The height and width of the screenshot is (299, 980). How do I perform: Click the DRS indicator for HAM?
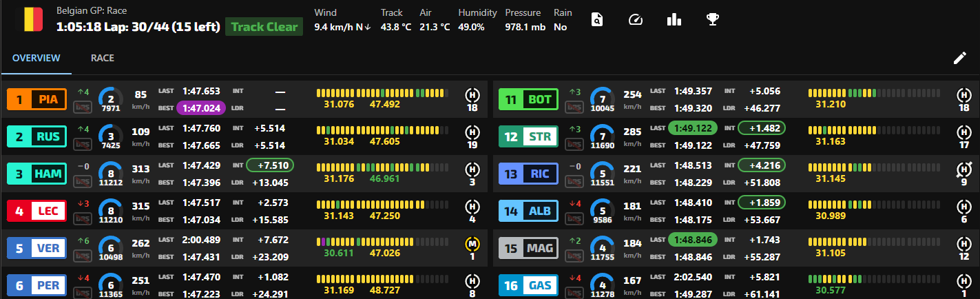pyautogui.click(x=83, y=181)
